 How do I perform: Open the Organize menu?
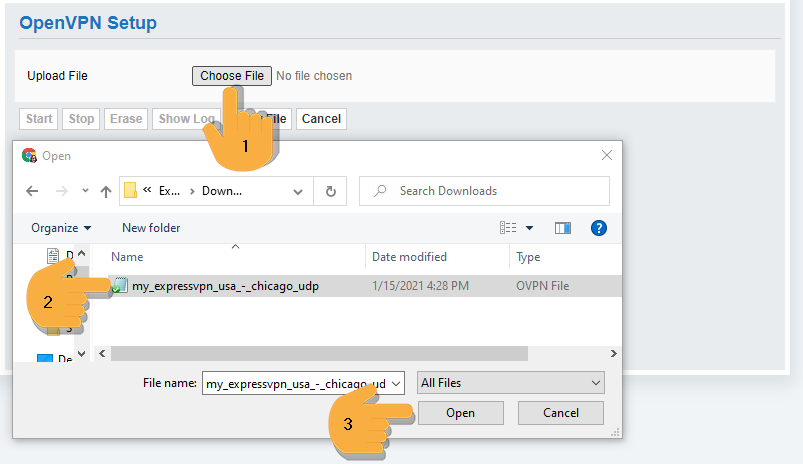pos(61,228)
